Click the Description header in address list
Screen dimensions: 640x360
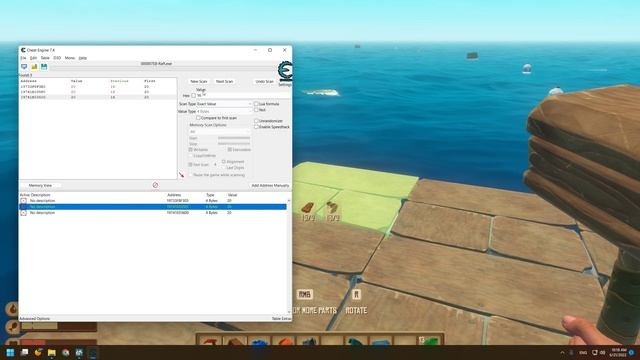click(40, 195)
